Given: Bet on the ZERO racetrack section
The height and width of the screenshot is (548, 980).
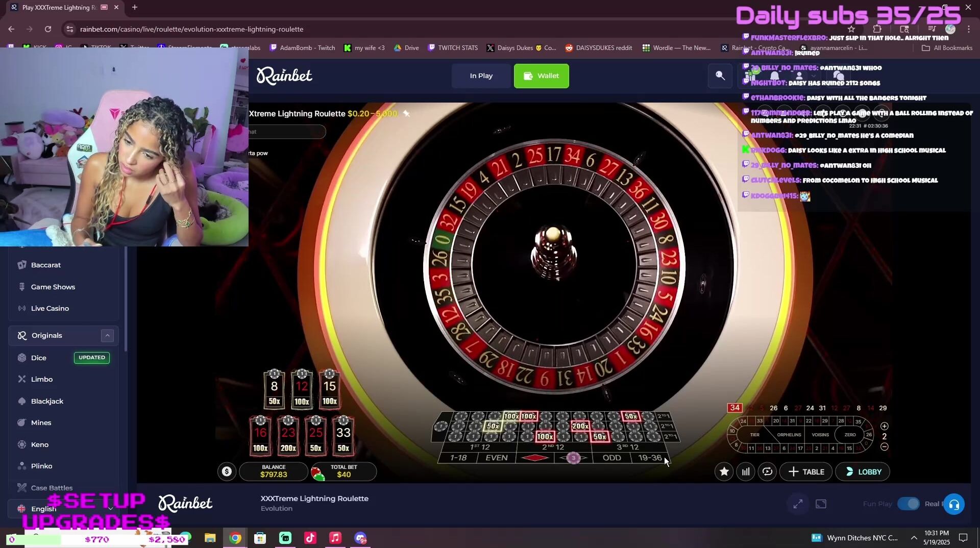Looking at the screenshot, I should click(850, 435).
